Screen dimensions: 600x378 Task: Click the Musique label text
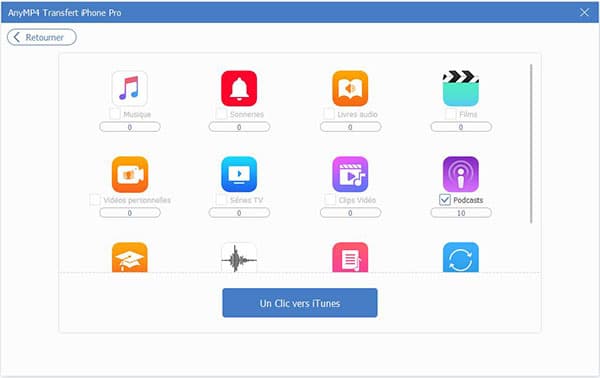137,114
